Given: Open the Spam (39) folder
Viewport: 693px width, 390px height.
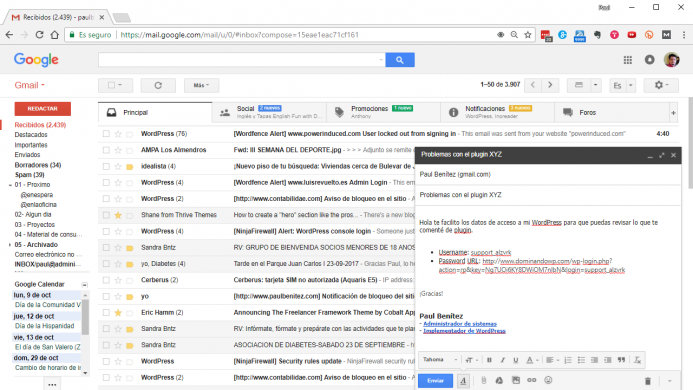Looking at the screenshot, I should coord(29,175).
